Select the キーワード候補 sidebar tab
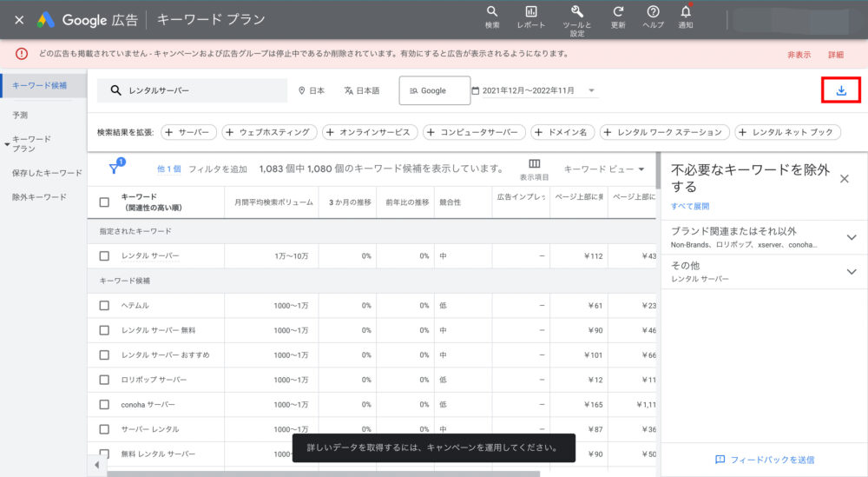Screen dimensions: 868x477 coord(43,85)
